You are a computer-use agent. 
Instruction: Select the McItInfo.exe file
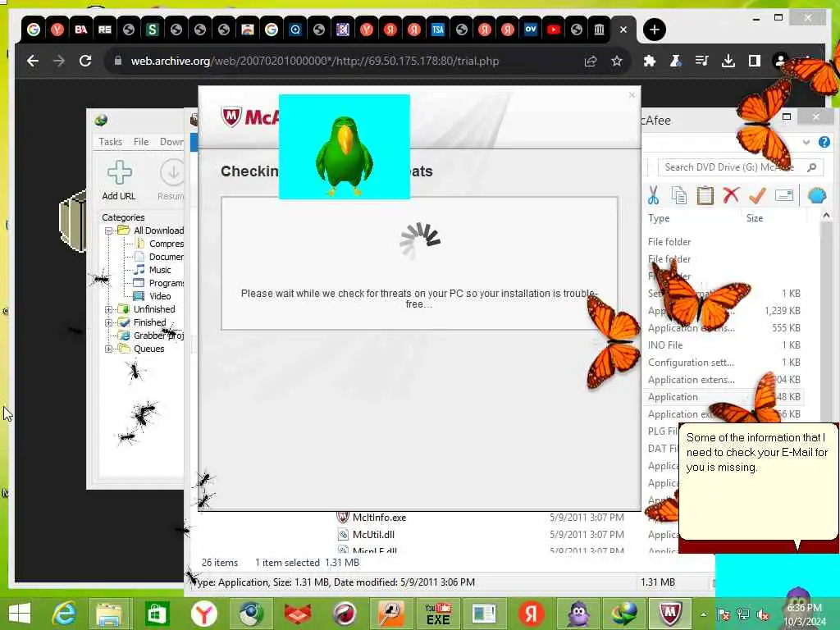[x=379, y=518]
